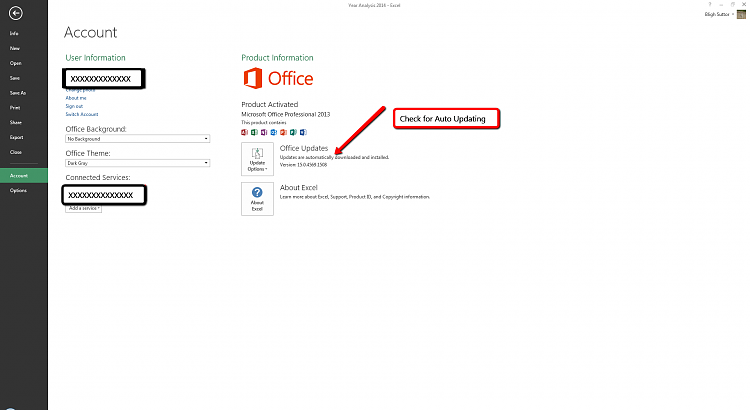Screen dimensions: 750x410
Task: Click the Sign out link
Action: point(74,106)
